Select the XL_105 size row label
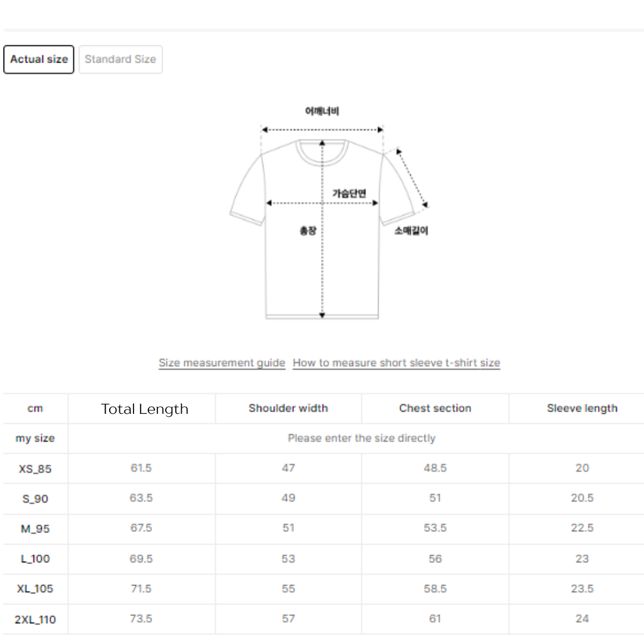The height and width of the screenshot is (644, 644). click(x=35, y=589)
